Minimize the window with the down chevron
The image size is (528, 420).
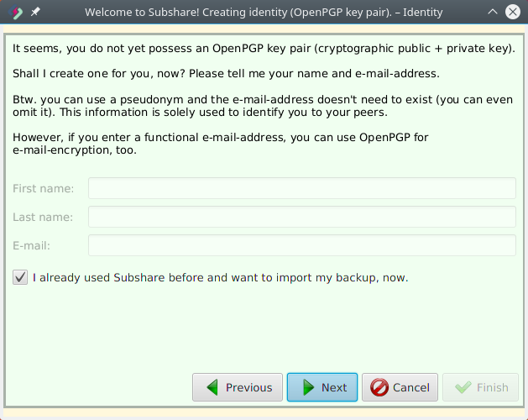pyautogui.click(x=473, y=12)
